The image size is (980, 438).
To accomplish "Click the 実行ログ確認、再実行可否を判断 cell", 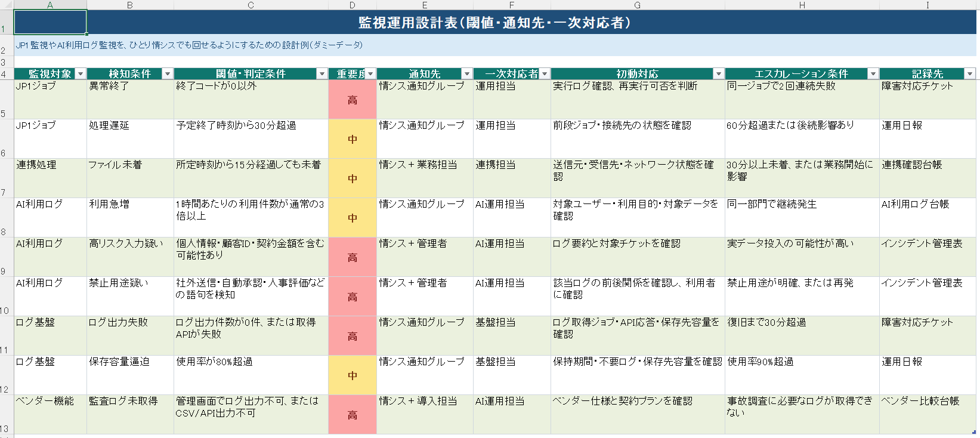I will coord(638,100).
